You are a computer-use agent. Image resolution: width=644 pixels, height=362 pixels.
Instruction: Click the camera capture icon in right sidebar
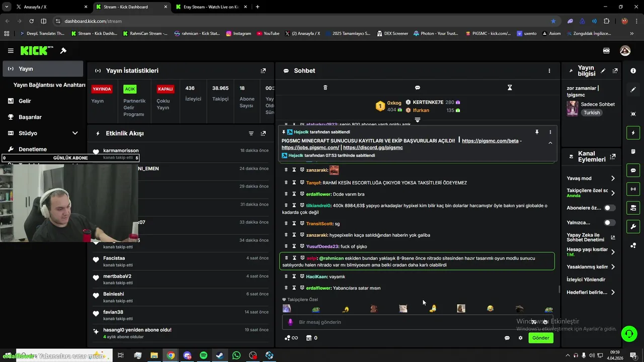(x=633, y=114)
